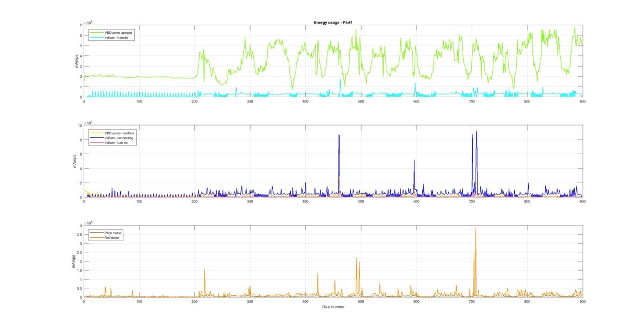The image size is (644, 334).
Task: Click the ×10^4 exponent above middle plot
Action: point(89,122)
